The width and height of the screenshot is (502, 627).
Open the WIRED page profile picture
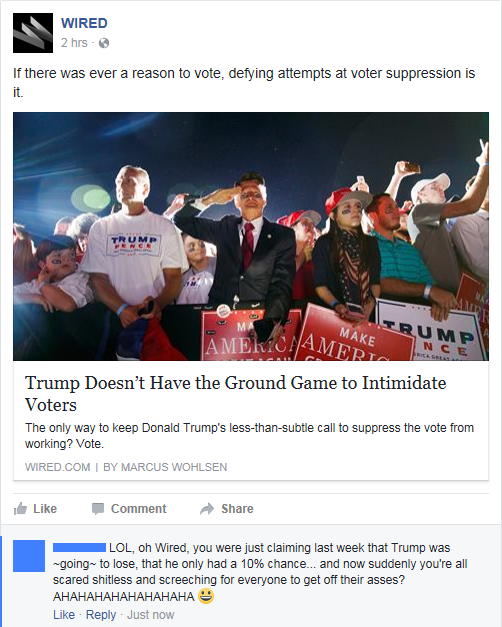(x=33, y=33)
